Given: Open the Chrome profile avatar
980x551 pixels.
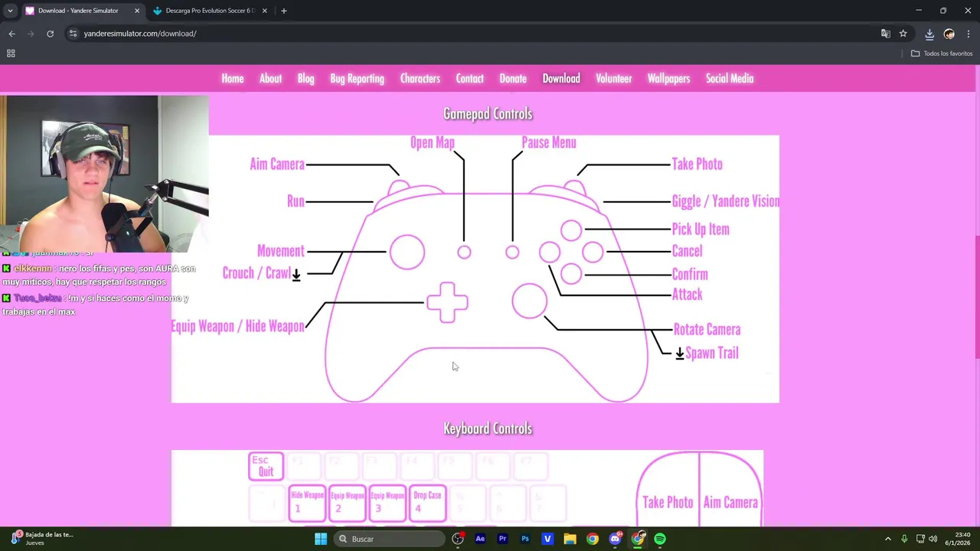Looking at the screenshot, I should point(949,34).
